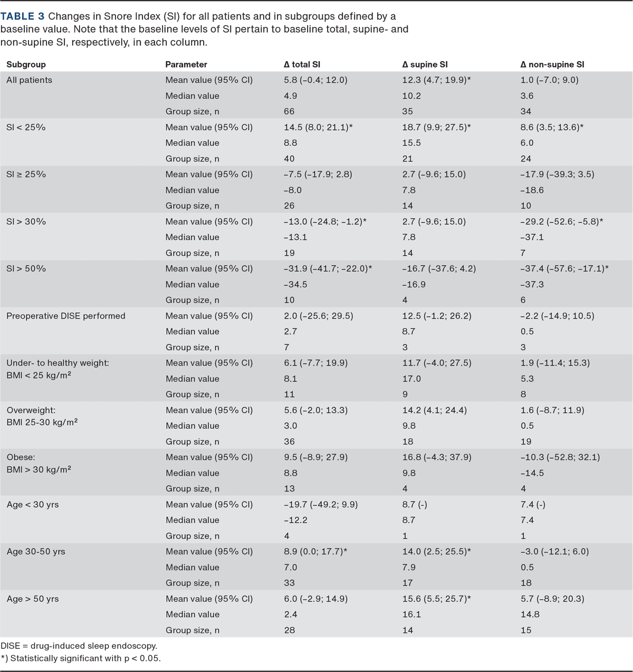Click the Age < 30 yrs row label

point(33,505)
